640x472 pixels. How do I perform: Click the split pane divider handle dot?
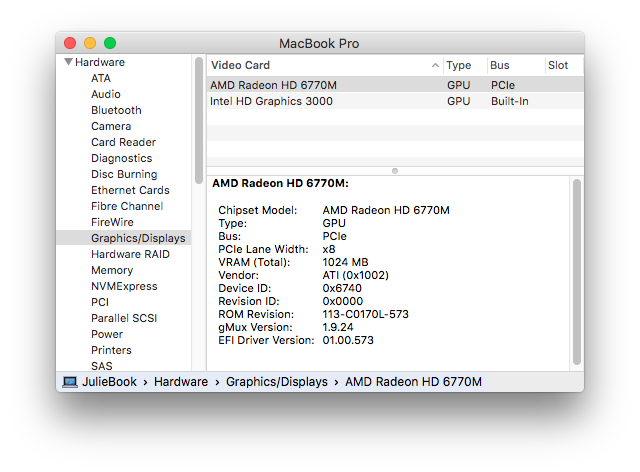tap(395, 171)
